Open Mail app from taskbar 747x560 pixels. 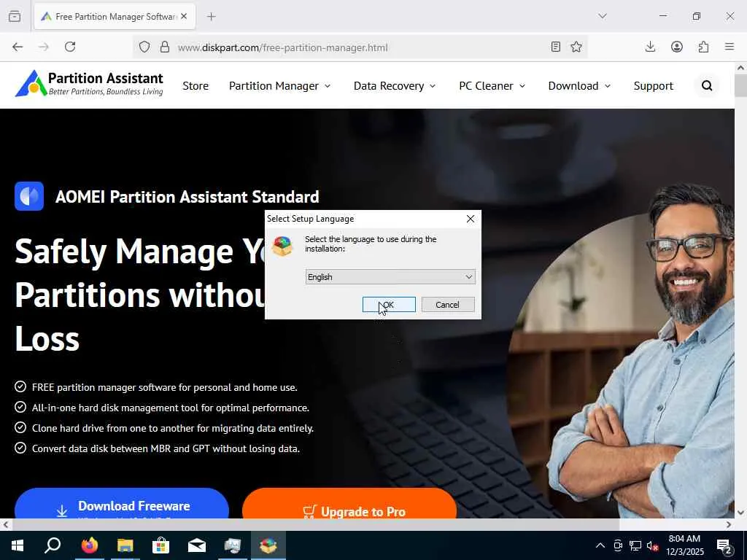197,545
